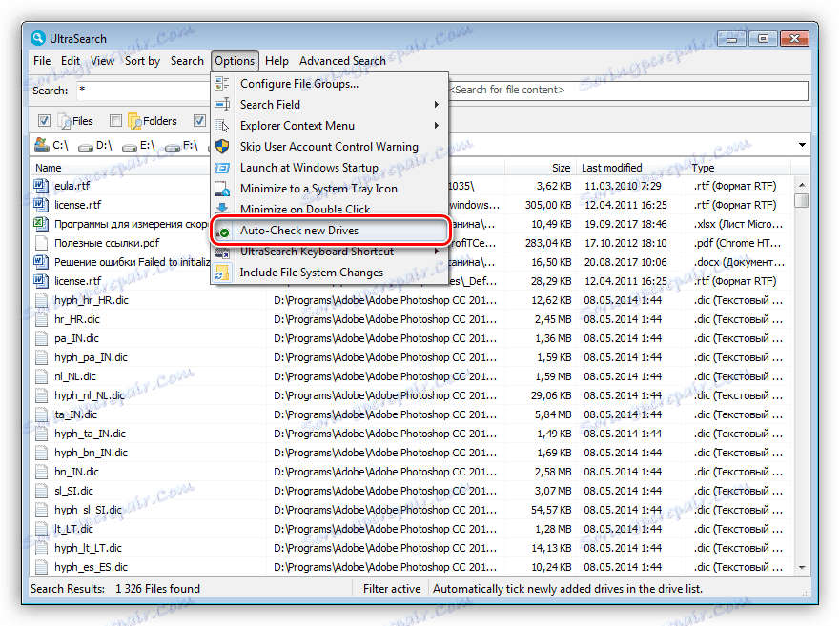Click the results list scroll-up arrow
The width and height of the screenshot is (840, 626).
tap(802, 185)
